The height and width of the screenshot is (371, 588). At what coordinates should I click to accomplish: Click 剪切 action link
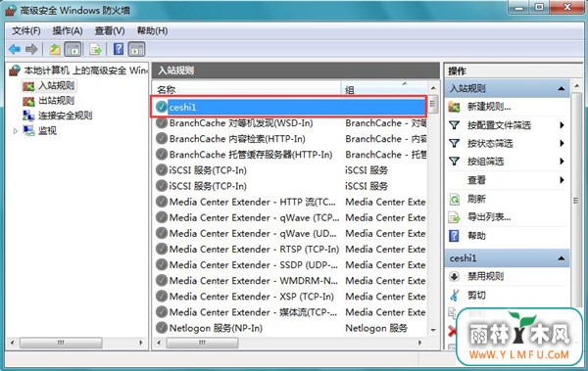pos(476,296)
